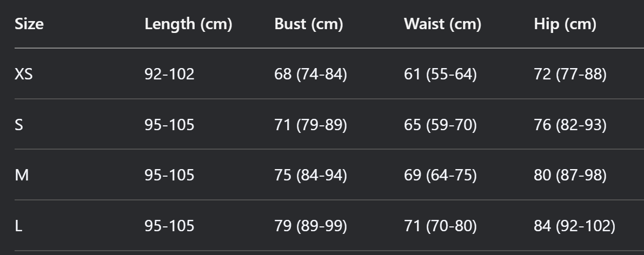Viewport: 644px width, 255px height.
Task: Select the L size row label
Action: [18, 226]
